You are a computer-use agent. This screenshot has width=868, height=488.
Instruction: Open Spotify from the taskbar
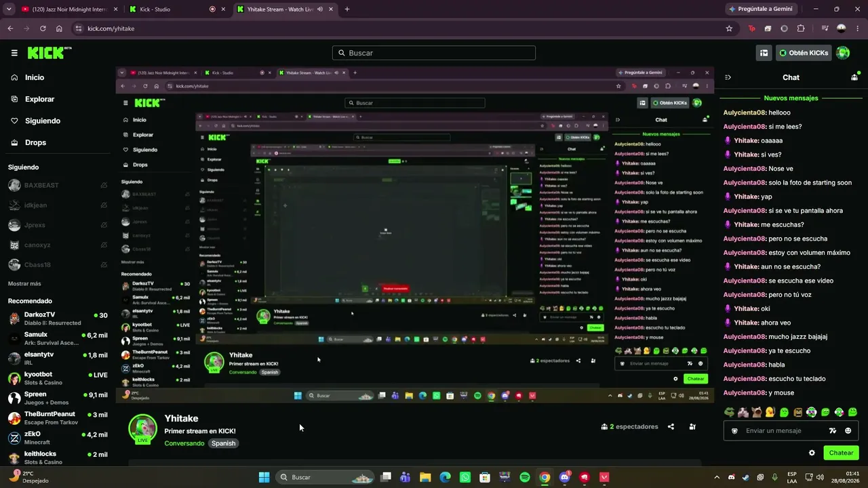pyautogui.click(x=525, y=477)
